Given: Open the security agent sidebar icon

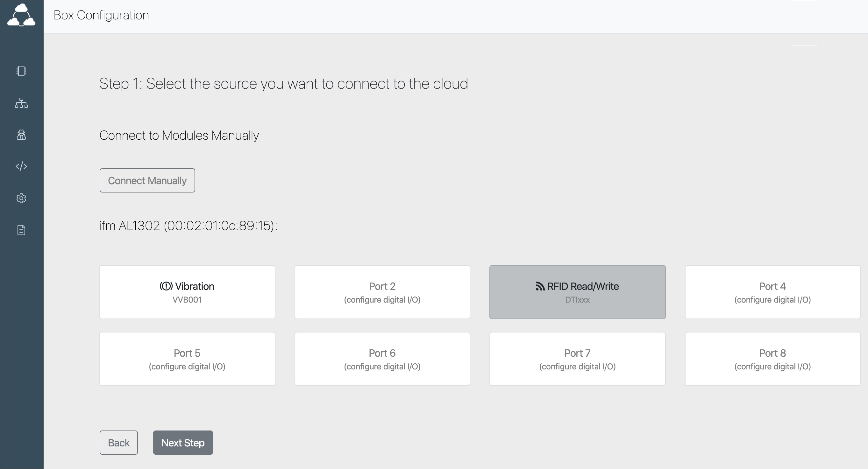Looking at the screenshot, I should click(x=21, y=135).
